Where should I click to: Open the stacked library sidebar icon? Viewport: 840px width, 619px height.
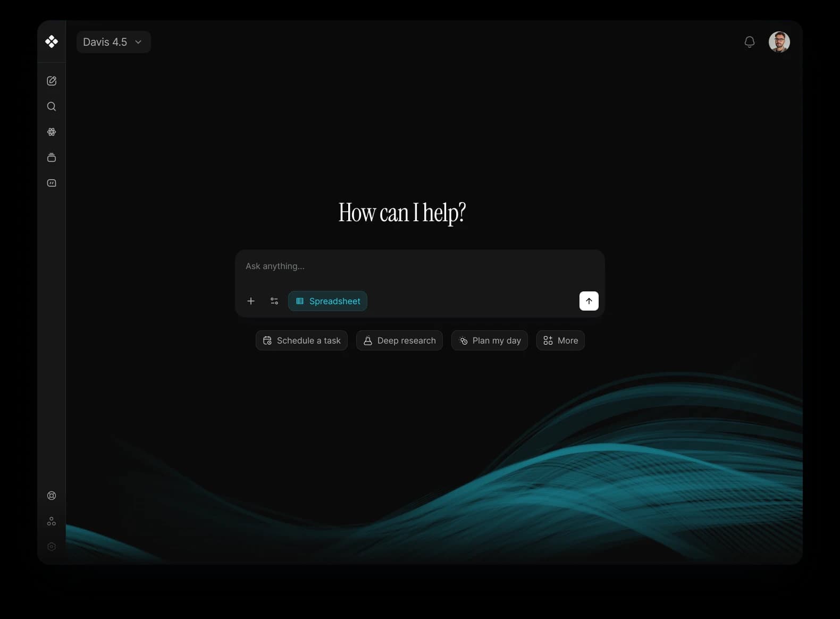pos(52,157)
